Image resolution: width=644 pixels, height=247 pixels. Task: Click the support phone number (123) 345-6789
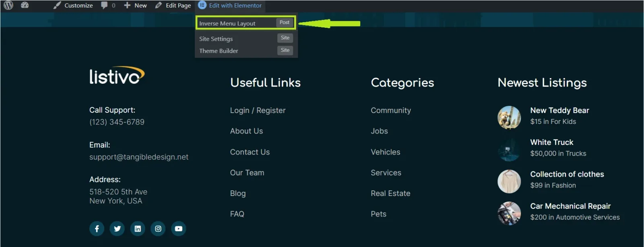tap(117, 122)
